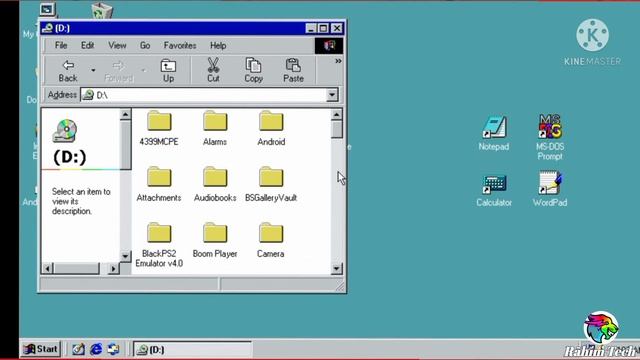Open the Edit menu
The width and height of the screenshot is (640, 360).
[x=87, y=45]
